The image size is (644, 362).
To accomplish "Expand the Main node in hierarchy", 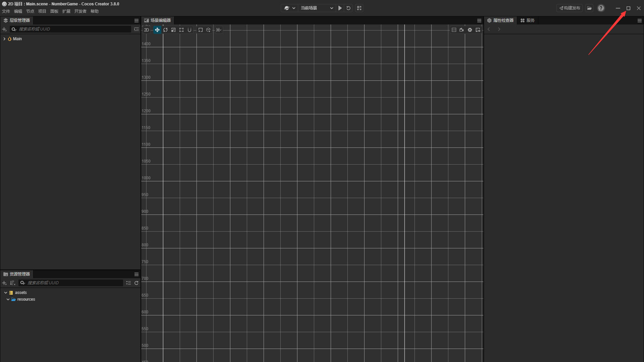I will [4, 39].
